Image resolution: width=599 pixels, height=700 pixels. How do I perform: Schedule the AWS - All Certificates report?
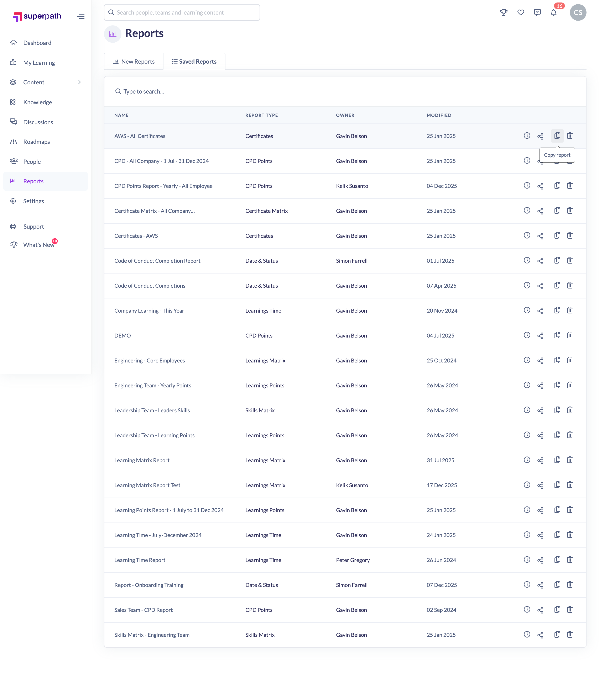(527, 136)
